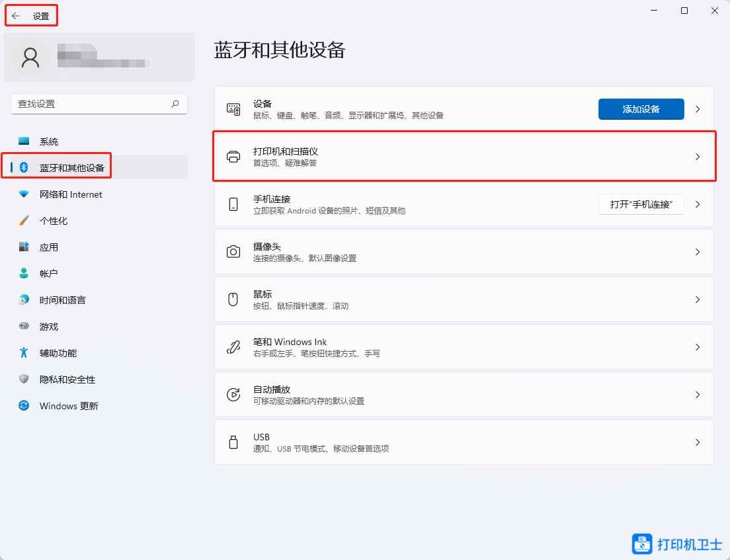The width and height of the screenshot is (730, 560).
Task: Expand the 手机连接 row chevron
Action: (x=698, y=204)
